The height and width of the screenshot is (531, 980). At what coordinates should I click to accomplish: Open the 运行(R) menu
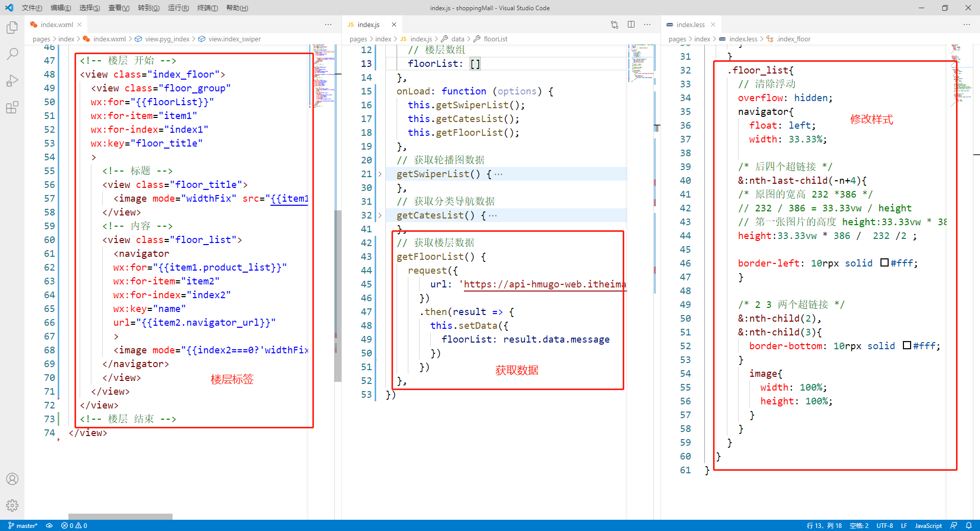pos(178,8)
